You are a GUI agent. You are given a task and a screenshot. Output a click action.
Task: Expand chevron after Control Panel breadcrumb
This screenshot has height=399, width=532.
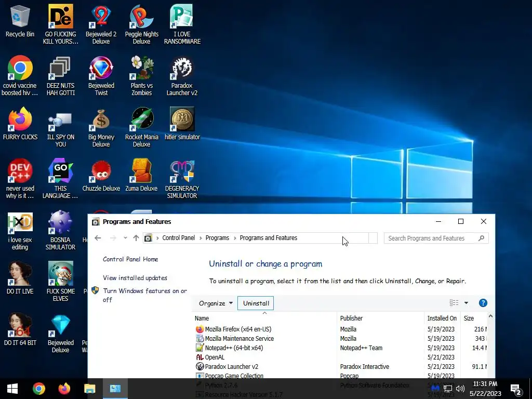pyautogui.click(x=201, y=238)
